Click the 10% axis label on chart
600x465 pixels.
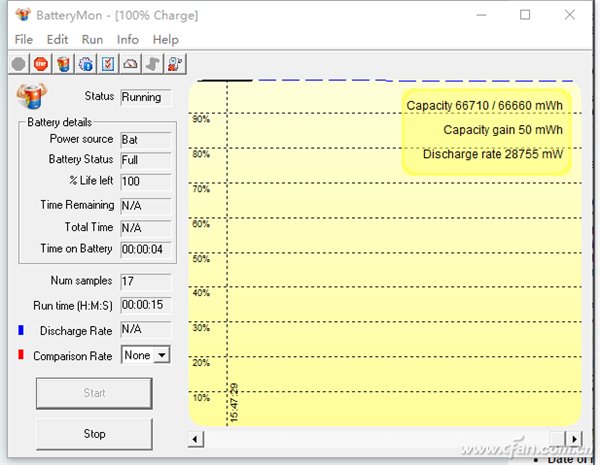(201, 398)
